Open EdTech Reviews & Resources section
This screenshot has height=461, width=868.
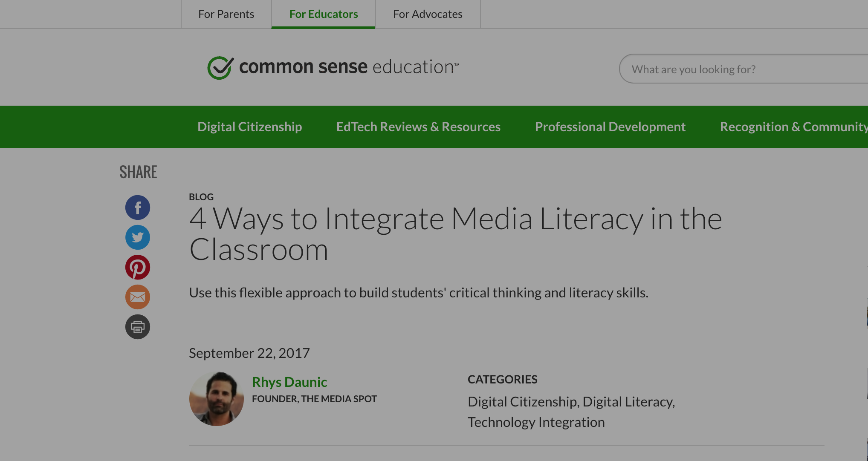(418, 127)
